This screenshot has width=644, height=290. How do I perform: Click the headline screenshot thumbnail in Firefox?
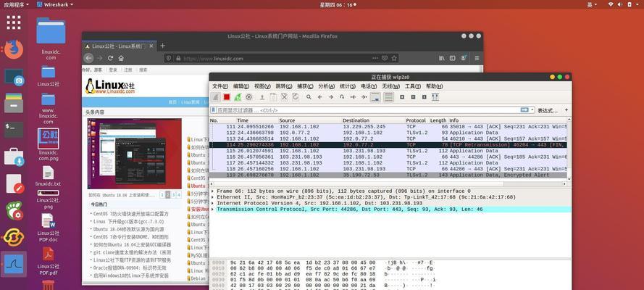point(134,154)
